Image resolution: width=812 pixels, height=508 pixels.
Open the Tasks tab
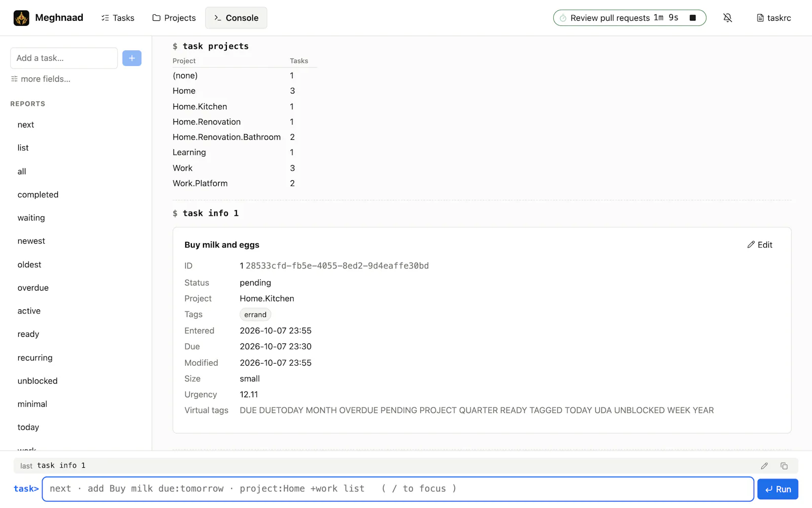coord(118,18)
